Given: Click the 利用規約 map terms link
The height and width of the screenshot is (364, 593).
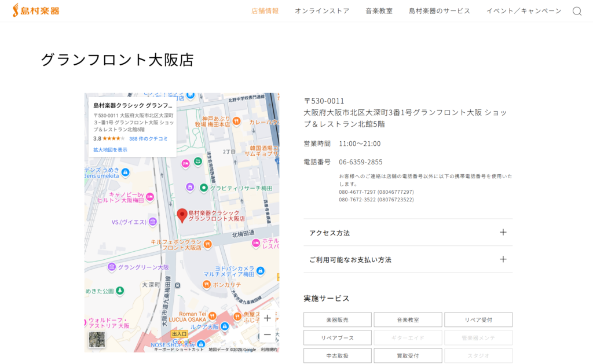Looking at the screenshot, I should 269,350.
